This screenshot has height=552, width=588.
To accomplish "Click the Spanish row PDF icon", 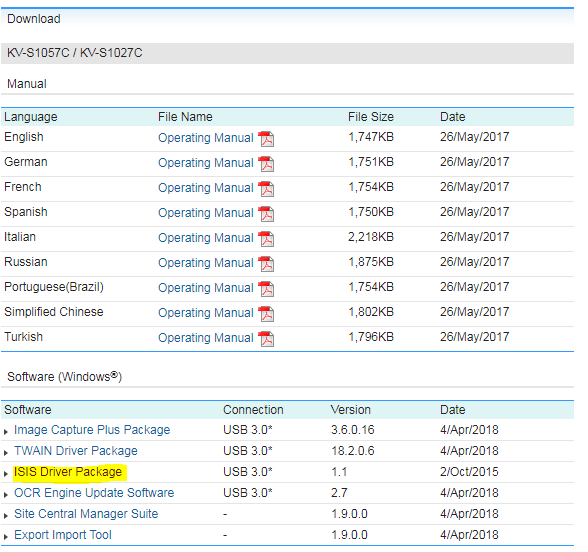I will click(266, 214).
